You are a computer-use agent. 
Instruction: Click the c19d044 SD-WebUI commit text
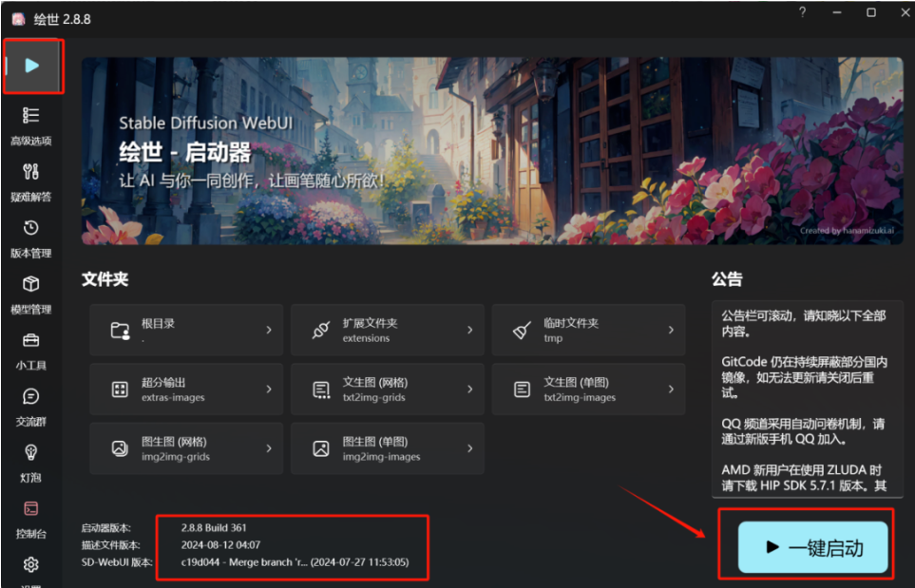pyautogui.click(x=295, y=562)
